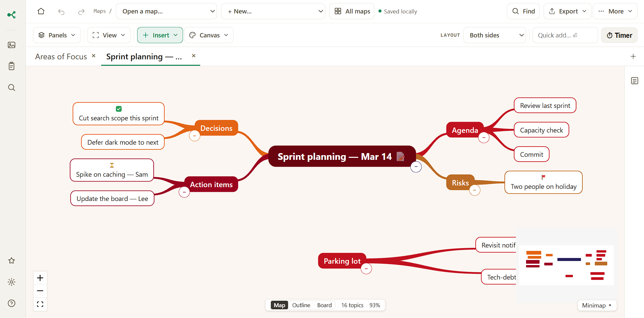Select the Sprint planning tab
The width and height of the screenshot is (644, 318).
click(x=144, y=56)
